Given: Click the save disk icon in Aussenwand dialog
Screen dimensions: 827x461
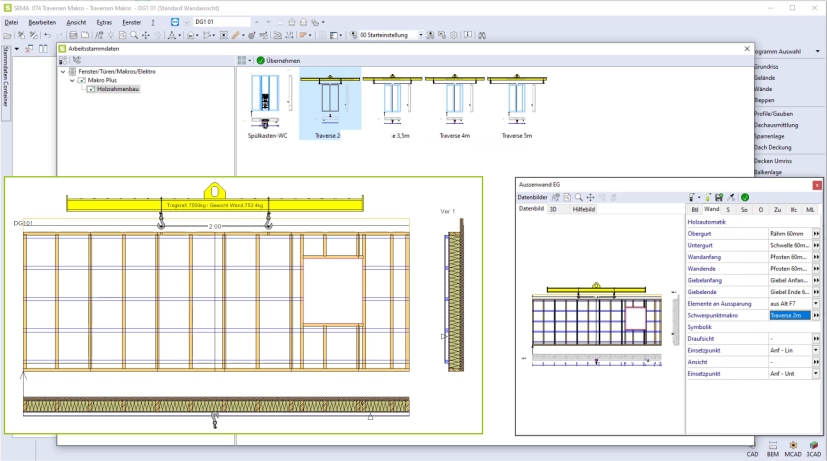Looking at the screenshot, I should [x=720, y=197].
